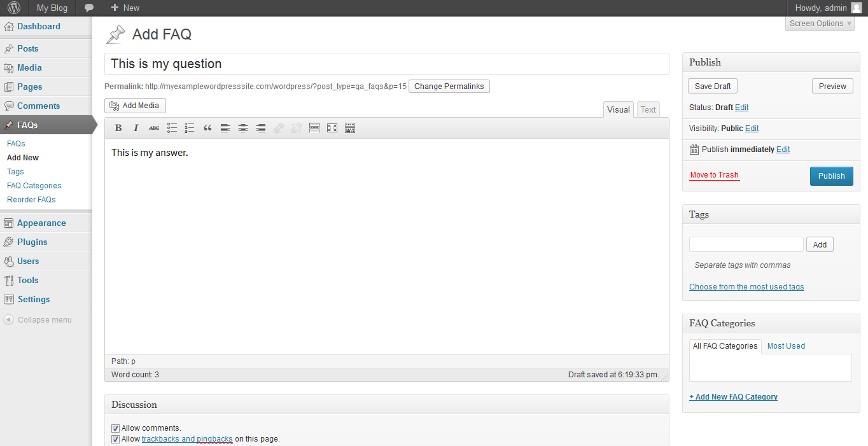Click the unlink icon
Image resolution: width=868 pixels, height=446 pixels.
tap(297, 128)
